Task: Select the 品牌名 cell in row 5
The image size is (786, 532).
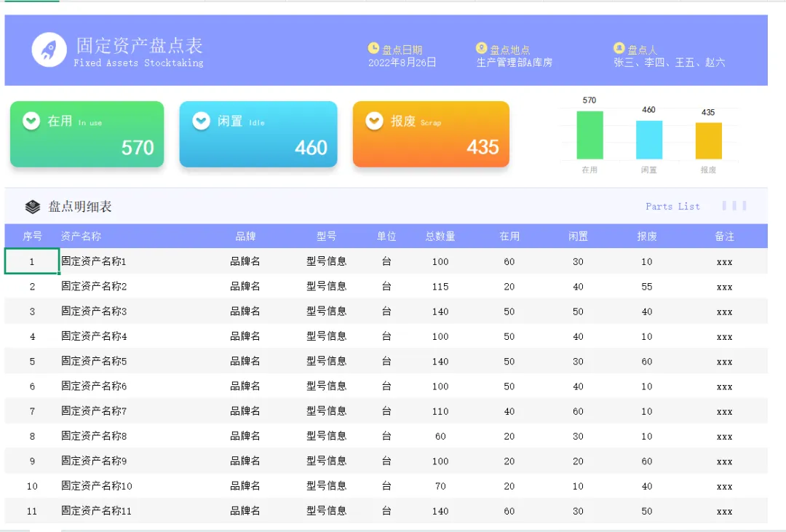Action: point(245,361)
